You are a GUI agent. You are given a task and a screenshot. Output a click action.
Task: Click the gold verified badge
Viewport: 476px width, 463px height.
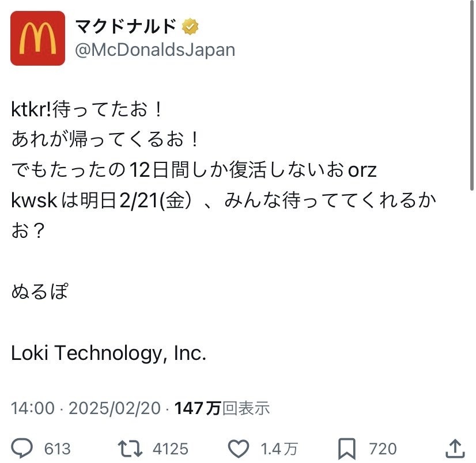tap(191, 26)
